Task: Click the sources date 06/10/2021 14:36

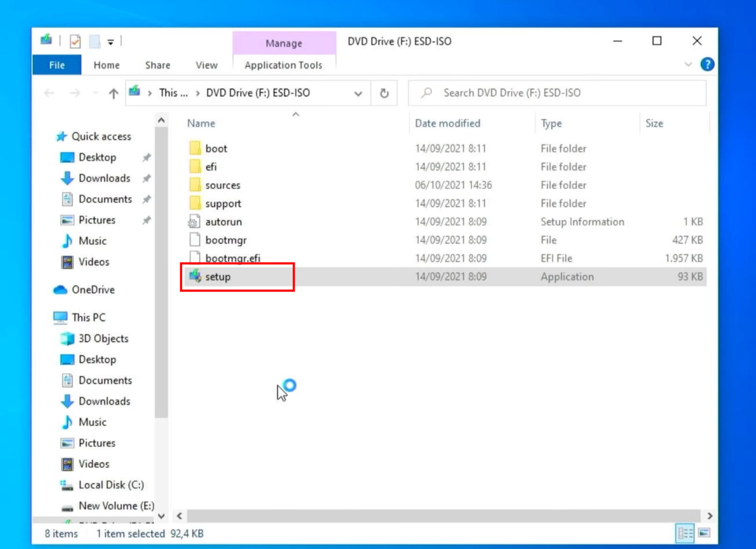Action: 453,185
